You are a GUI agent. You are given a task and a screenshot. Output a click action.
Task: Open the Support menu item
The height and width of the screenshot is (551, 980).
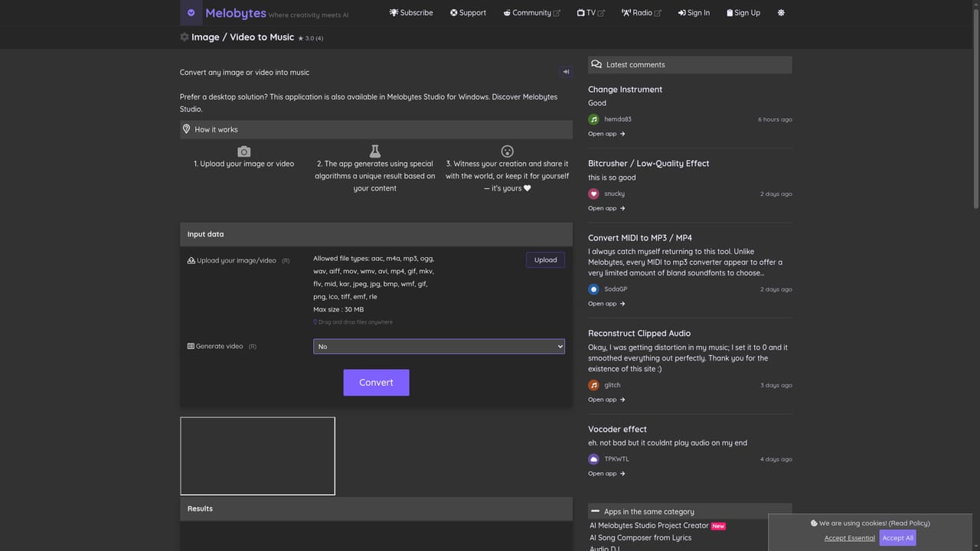(468, 13)
